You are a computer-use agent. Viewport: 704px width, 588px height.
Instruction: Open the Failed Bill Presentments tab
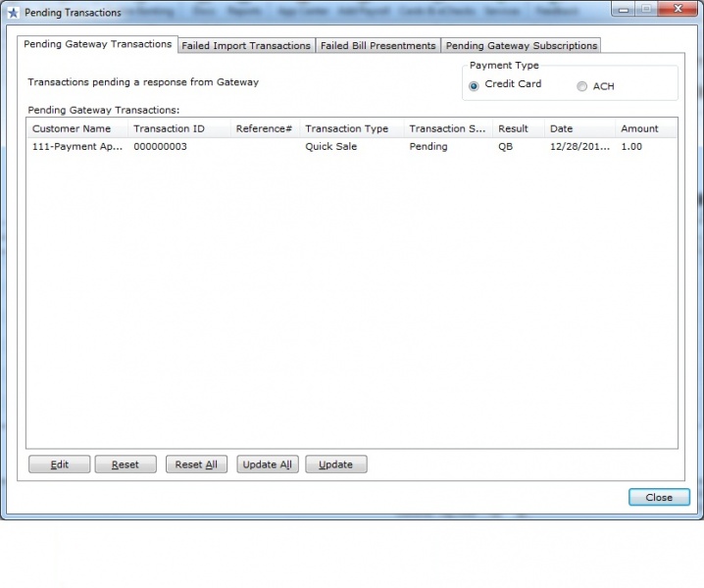(x=378, y=45)
